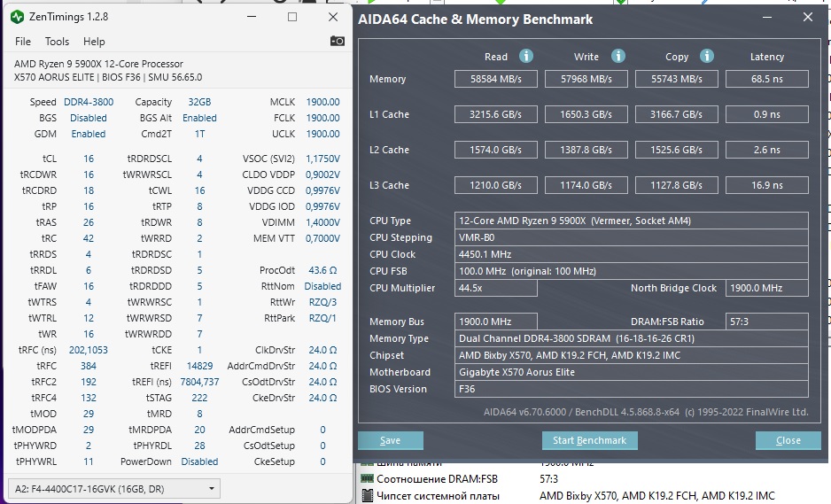Click the L3 Cache Write 1174.0 GB/s field
This screenshot has height=504, width=831.
coord(586,185)
